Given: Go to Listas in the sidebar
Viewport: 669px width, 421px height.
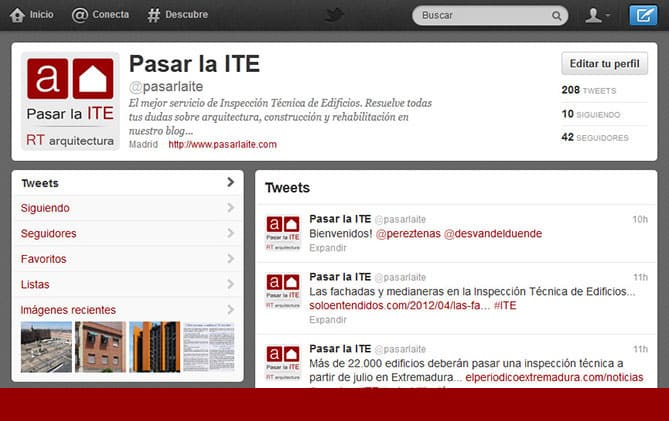Looking at the screenshot, I should click(x=35, y=284).
